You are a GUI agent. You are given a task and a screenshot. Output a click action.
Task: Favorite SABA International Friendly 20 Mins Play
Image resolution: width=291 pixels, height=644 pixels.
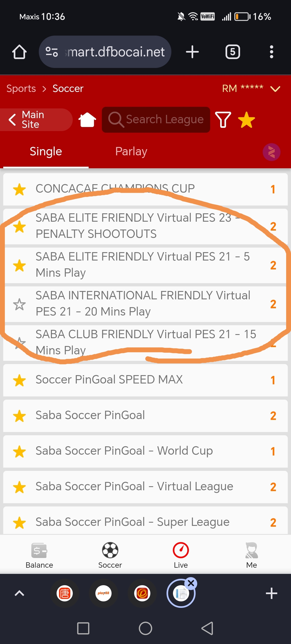(x=20, y=304)
